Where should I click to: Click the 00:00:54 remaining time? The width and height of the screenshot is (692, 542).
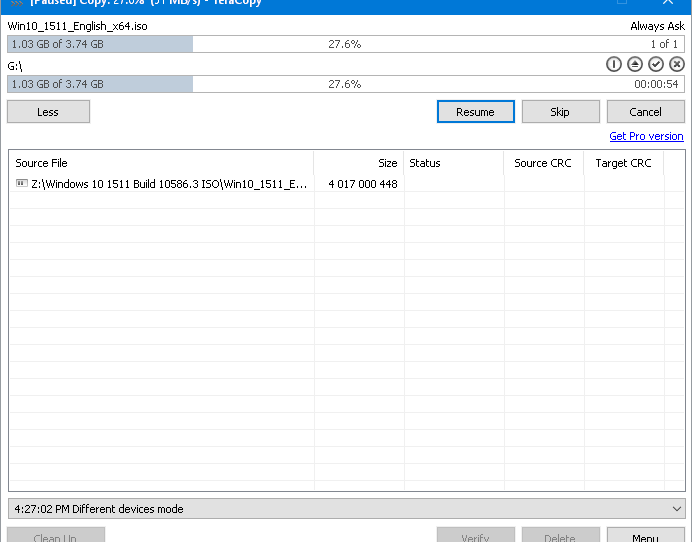[x=656, y=84]
